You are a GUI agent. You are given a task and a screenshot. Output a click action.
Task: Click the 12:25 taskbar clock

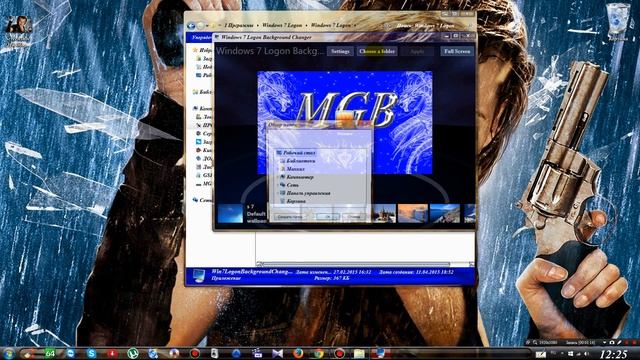pyautogui.click(x=614, y=354)
